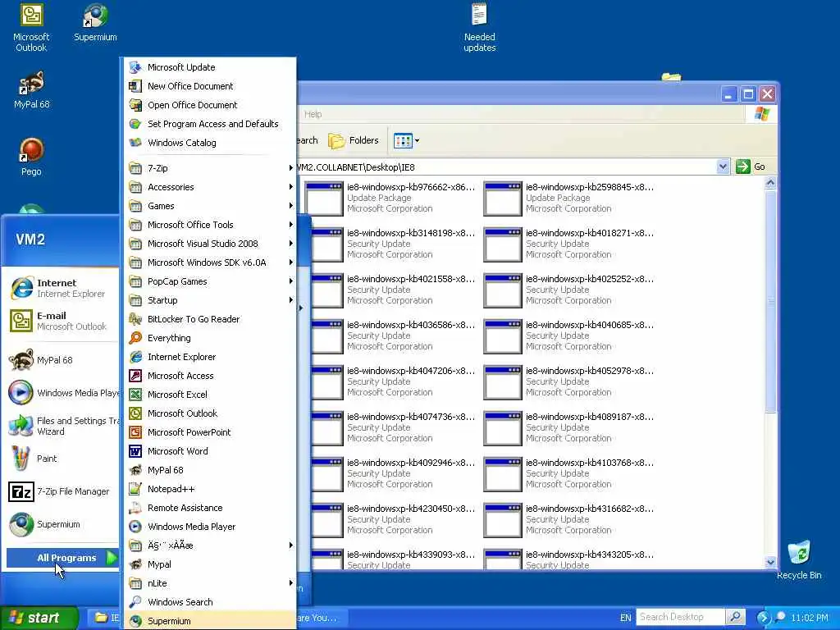Viewport: 840px width, 630px height.
Task: Launch Notepad++
Action: pyautogui.click(x=210, y=489)
